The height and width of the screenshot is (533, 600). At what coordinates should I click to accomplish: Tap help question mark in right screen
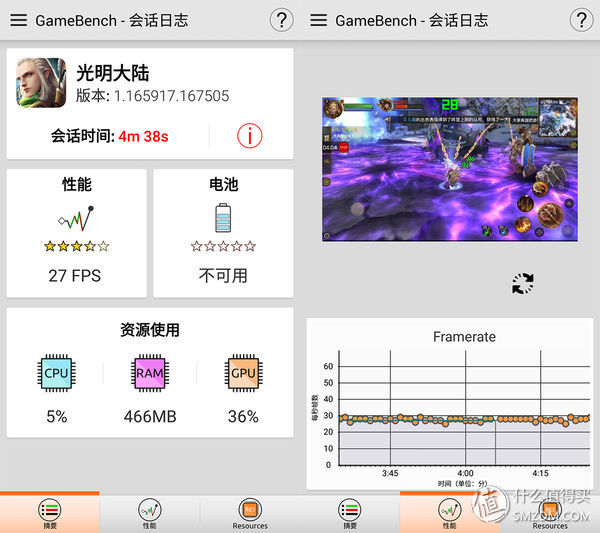(582, 20)
